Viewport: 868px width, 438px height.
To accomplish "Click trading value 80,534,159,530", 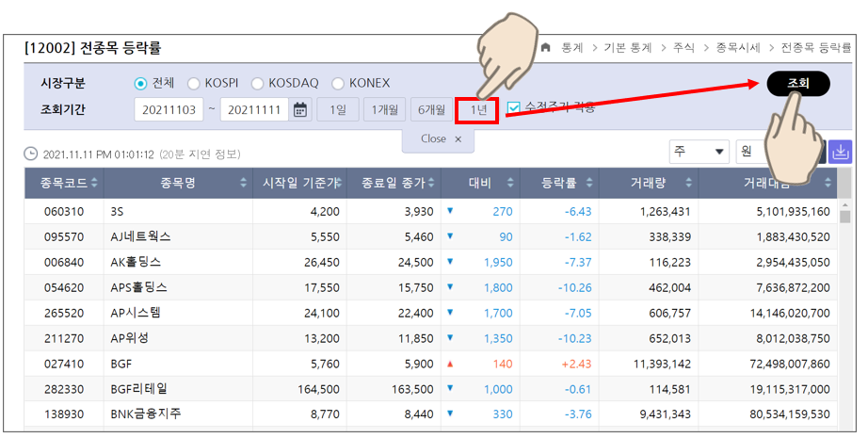I will 790,414.
